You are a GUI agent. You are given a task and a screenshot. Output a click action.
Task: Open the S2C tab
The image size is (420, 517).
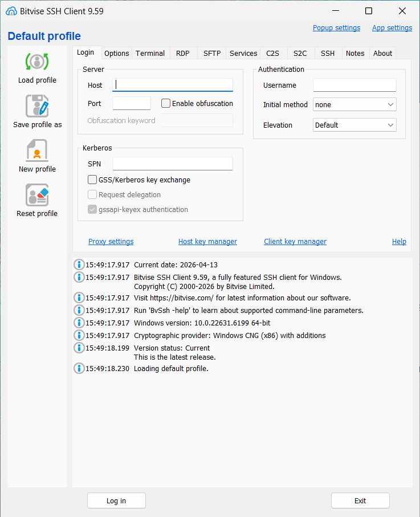pyautogui.click(x=300, y=54)
